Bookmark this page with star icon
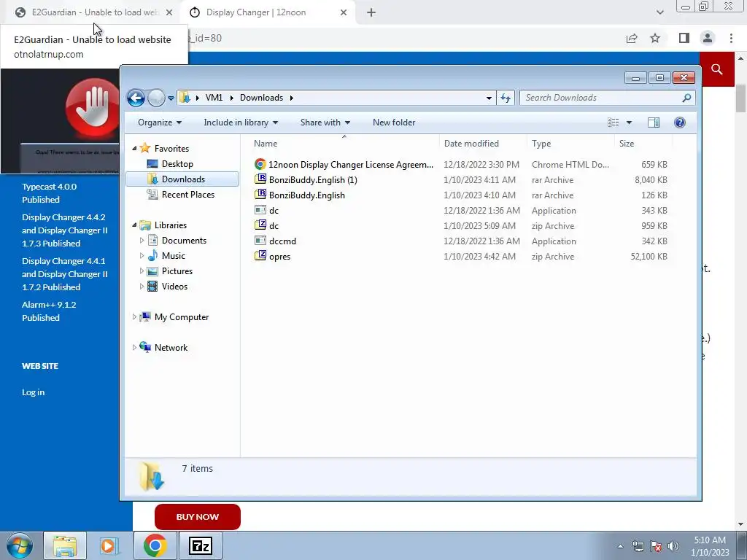The width and height of the screenshot is (747, 560). 655,38
